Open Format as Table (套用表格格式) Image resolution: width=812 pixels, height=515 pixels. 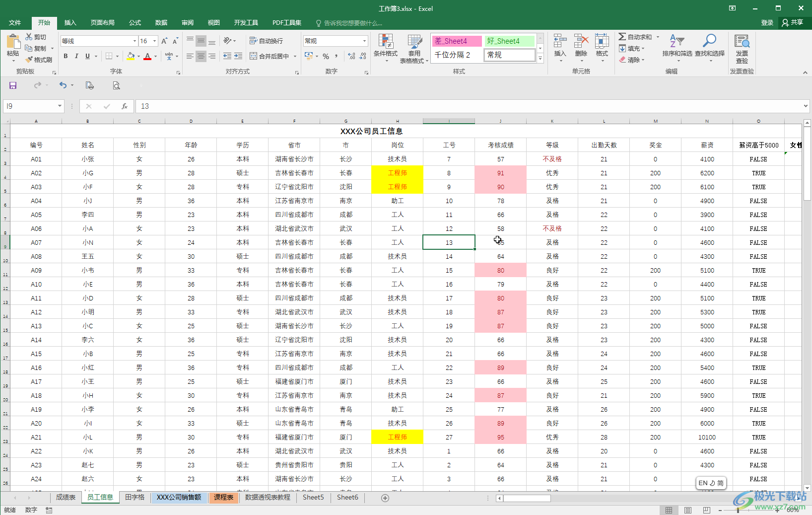414,49
